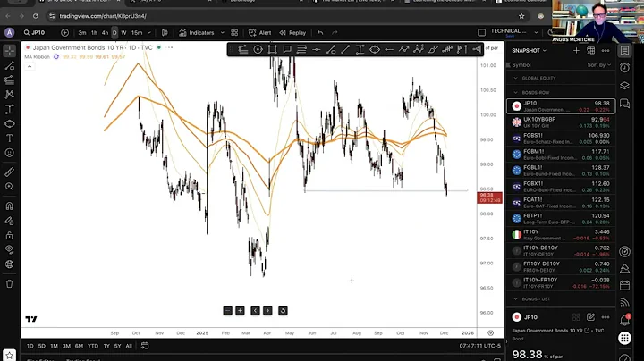
Task: Reload the browser page
Action: coord(35,16)
